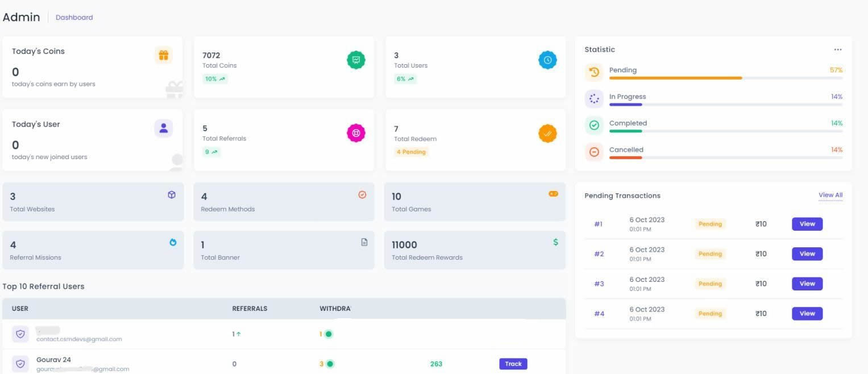
Task: Open the Statistic panel three-dots menu
Action: point(838,49)
